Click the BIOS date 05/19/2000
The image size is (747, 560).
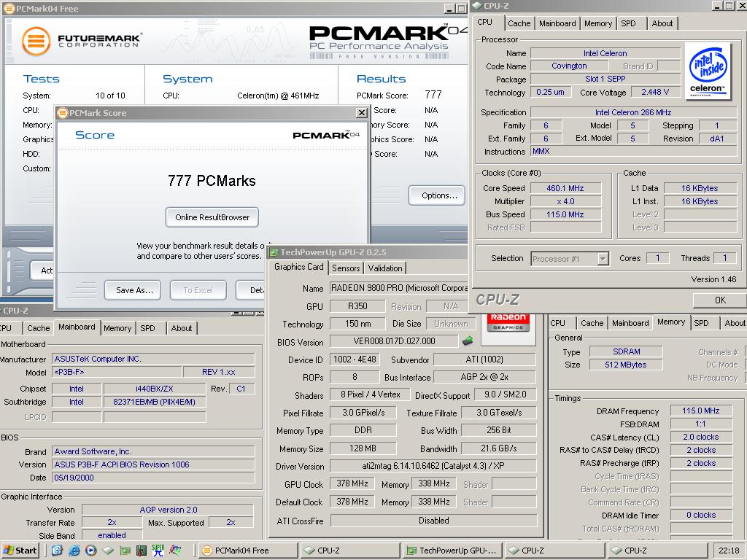tap(153, 477)
